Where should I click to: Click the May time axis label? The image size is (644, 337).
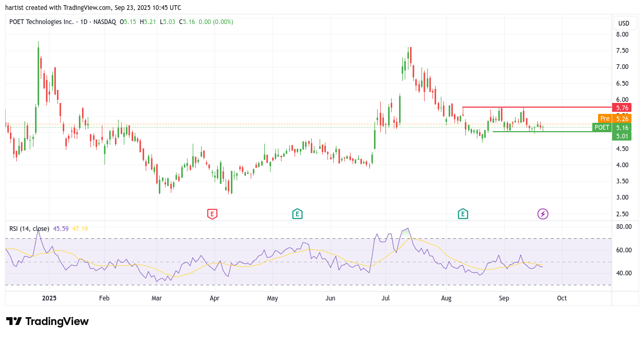coord(272,298)
